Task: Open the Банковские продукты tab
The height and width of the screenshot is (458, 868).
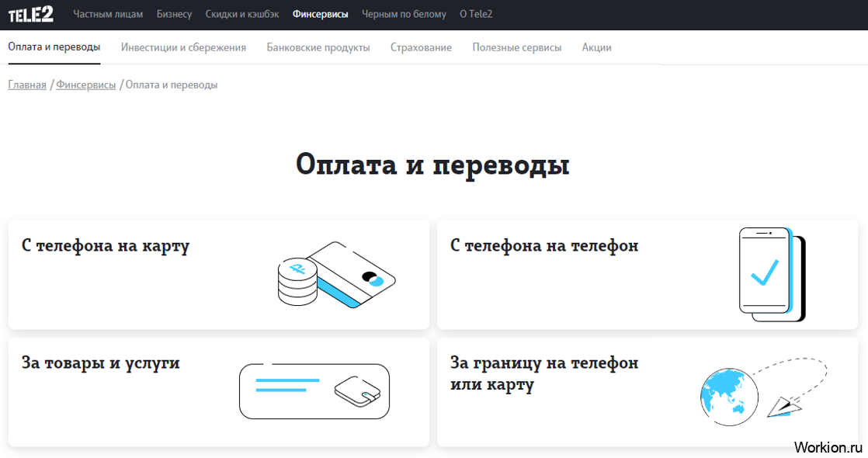Action: pyautogui.click(x=318, y=47)
